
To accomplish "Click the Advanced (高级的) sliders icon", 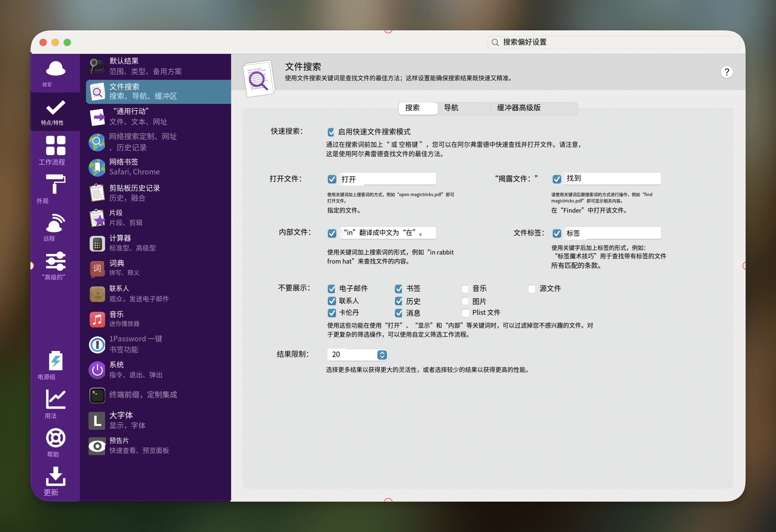I will pos(55,261).
